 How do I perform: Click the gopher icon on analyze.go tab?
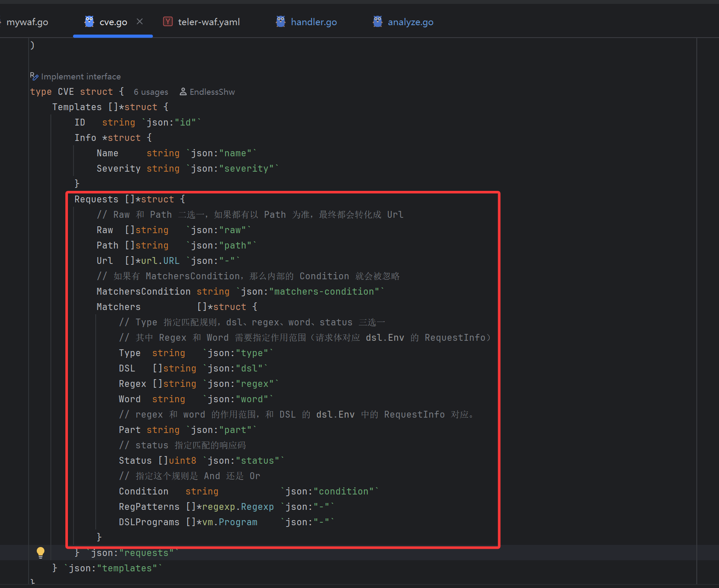click(x=378, y=22)
